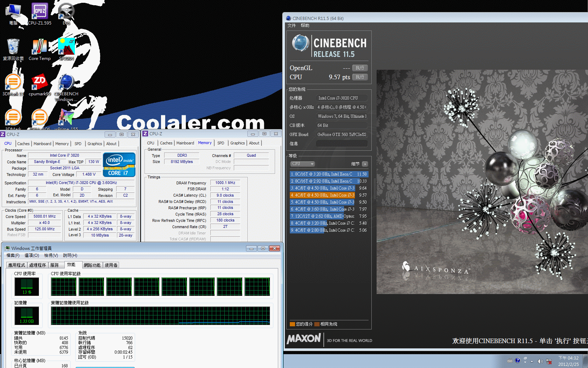
Task: Click the 信息 info field in Cinebench
Action: pos(342,144)
